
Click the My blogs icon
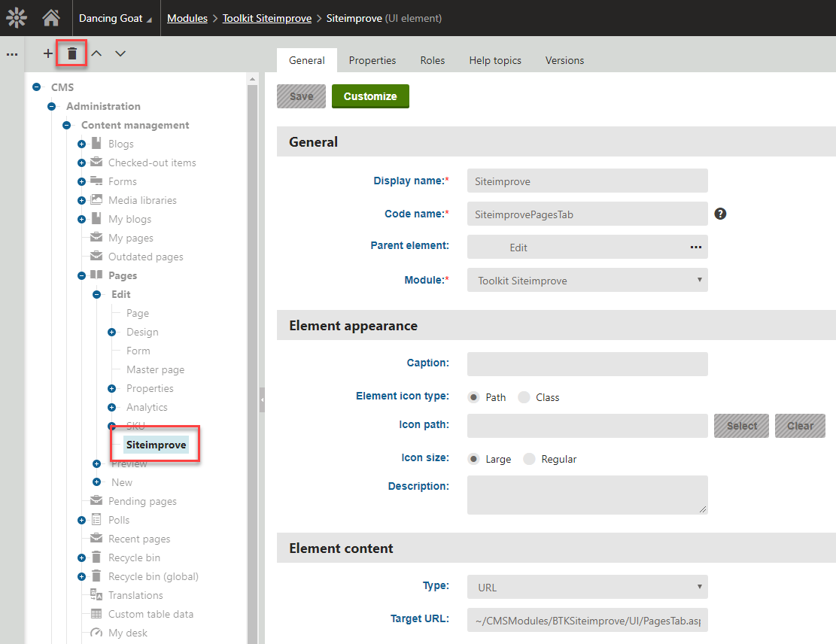96,219
